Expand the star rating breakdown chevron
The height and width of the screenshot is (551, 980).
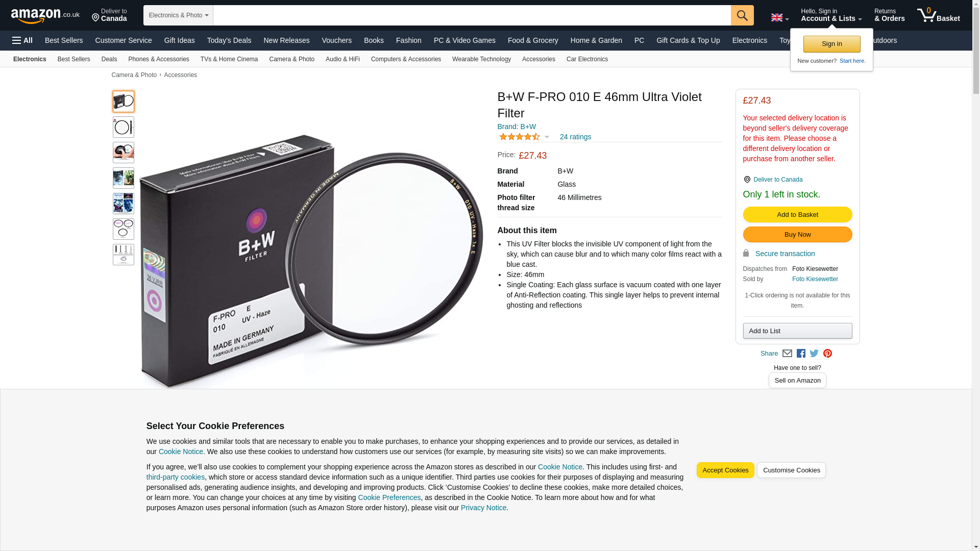[x=547, y=137]
